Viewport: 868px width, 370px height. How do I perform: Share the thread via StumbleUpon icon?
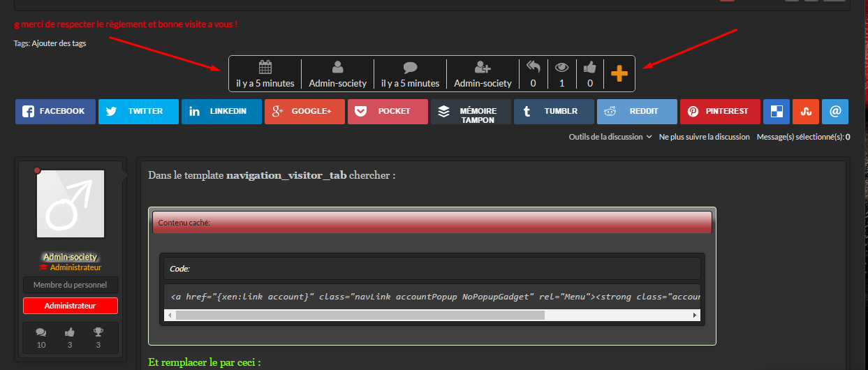(805, 112)
